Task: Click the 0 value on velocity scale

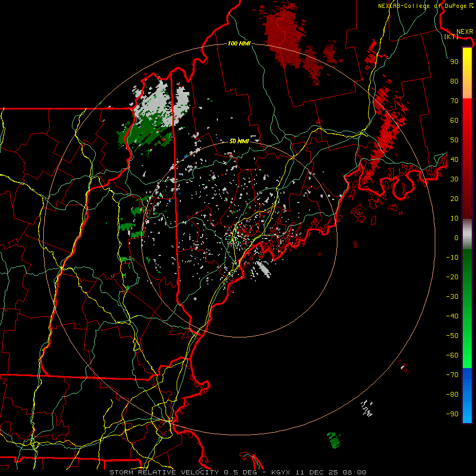Action: tap(456, 238)
